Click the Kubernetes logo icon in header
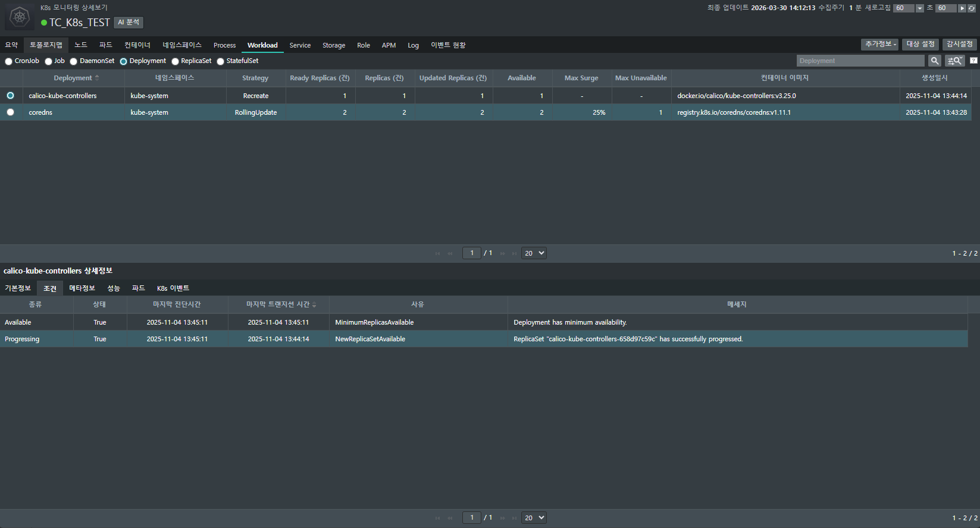This screenshot has width=980, height=528. [20, 17]
